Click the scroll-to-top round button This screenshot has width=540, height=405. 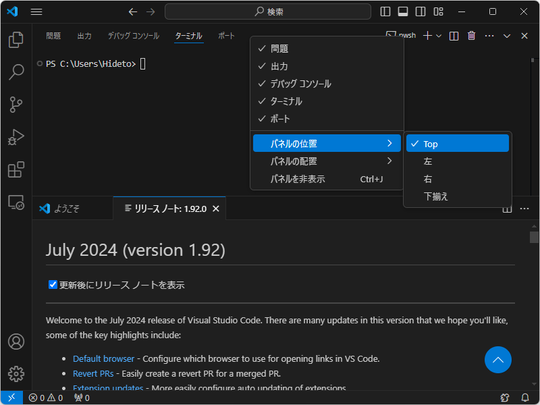coord(498,360)
